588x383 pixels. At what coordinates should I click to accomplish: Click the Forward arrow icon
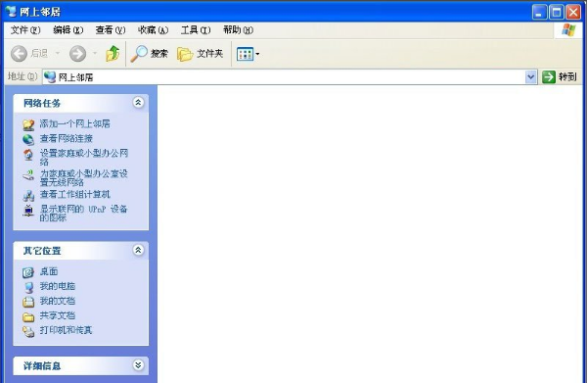click(77, 54)
